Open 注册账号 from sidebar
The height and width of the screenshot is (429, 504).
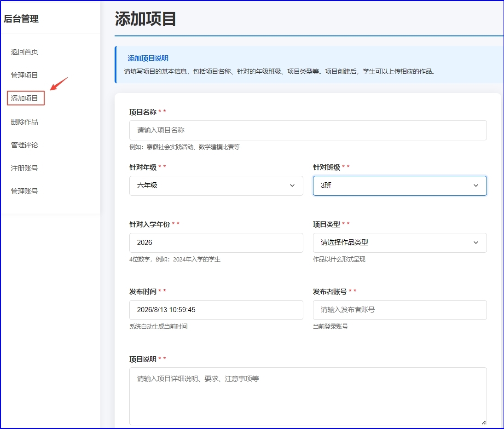(x=24, y=168)
